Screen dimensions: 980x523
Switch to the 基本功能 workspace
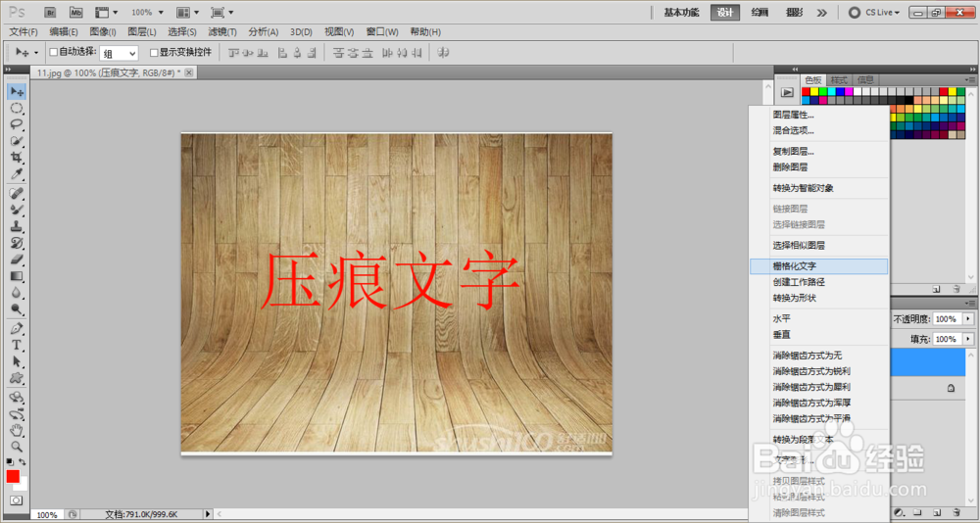(x=681, y=13)
